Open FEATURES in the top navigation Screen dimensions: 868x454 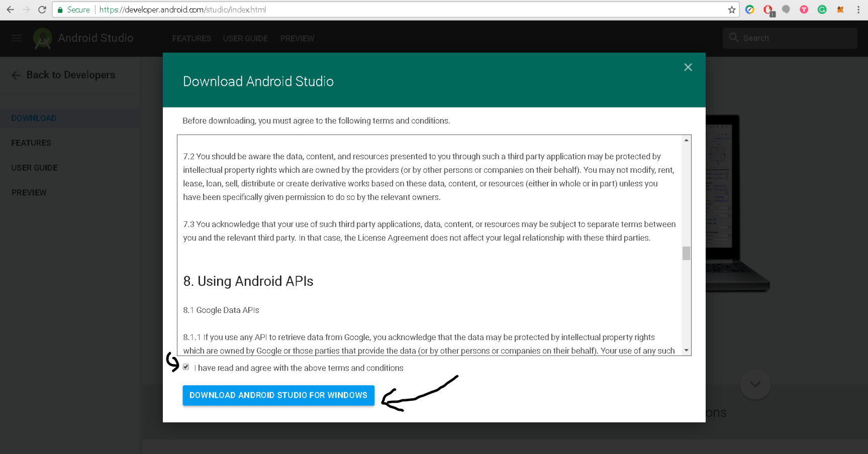[191, 39]
